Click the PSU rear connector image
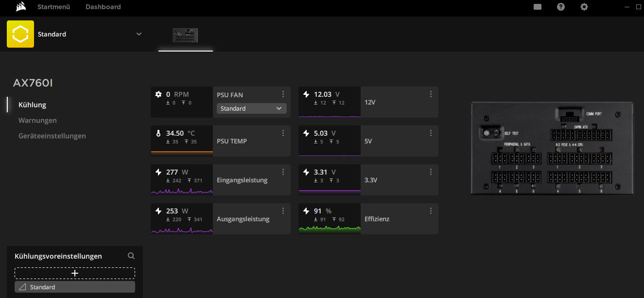Viewport: 644px width, 298px height. 552,149
